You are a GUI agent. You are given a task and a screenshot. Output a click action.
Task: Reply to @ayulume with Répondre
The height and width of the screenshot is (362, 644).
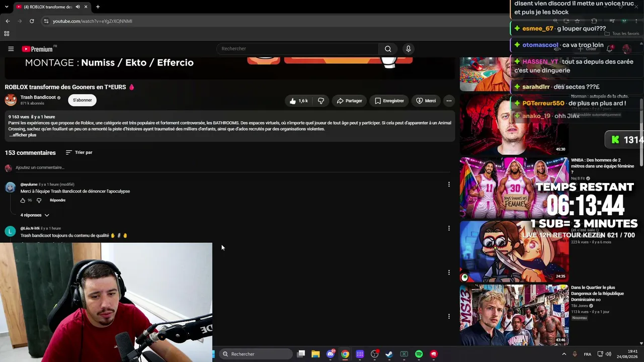pos(57,200)
